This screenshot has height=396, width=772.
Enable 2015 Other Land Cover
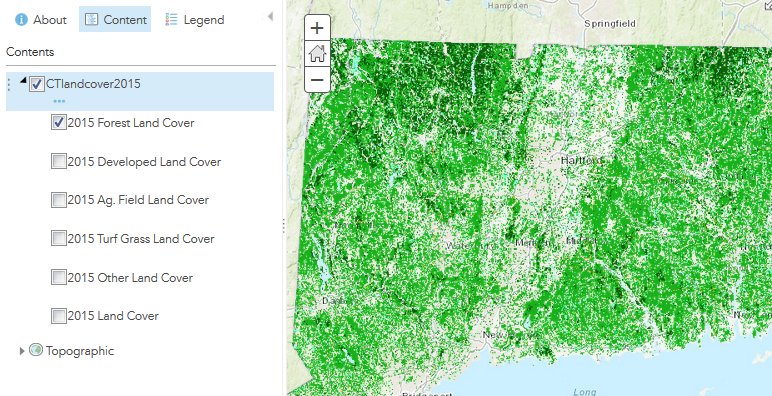pyautogui.click(x=59, y=277)
